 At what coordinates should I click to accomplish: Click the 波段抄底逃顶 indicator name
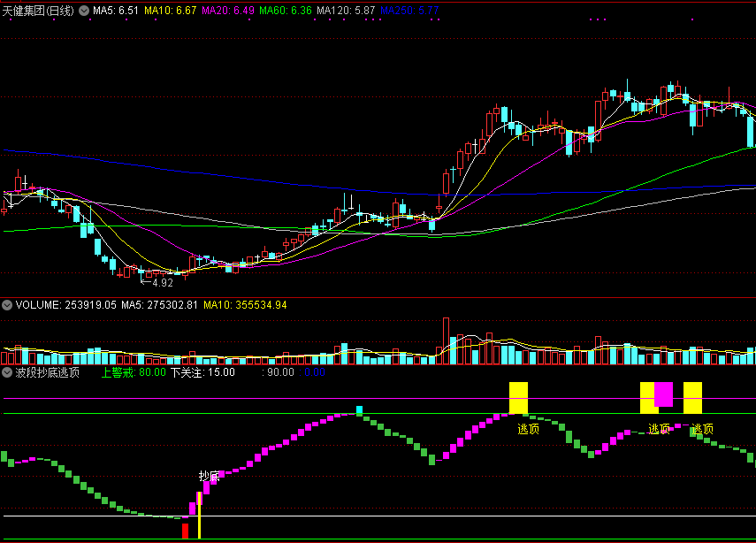(x=47, y=372)
